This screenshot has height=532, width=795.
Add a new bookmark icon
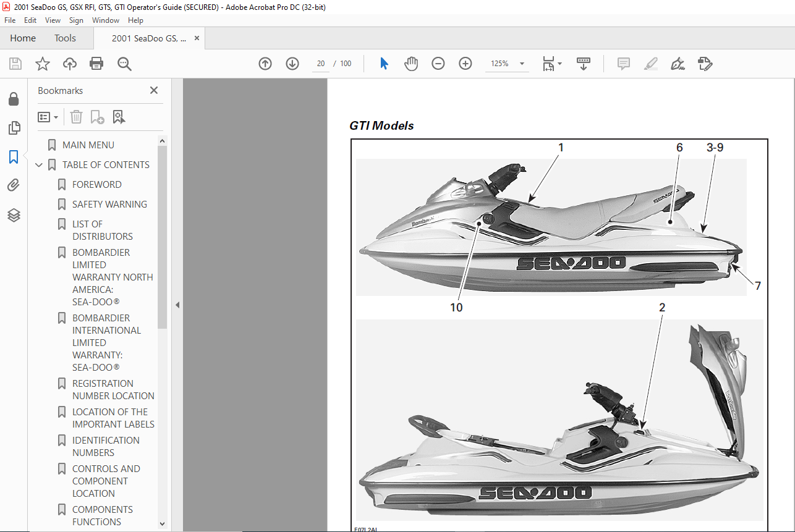click(98, 117)
